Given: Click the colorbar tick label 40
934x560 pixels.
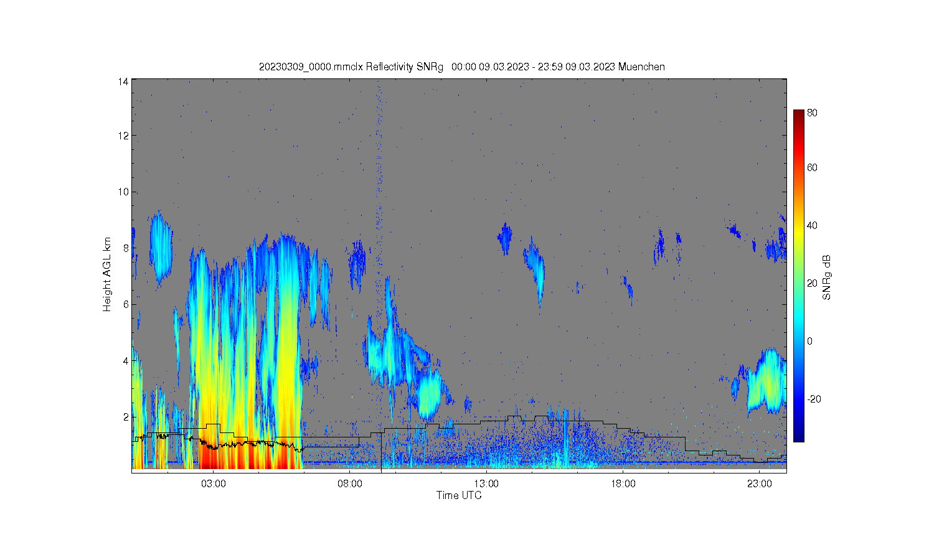Looking at the screenshot, I should 812,225.
